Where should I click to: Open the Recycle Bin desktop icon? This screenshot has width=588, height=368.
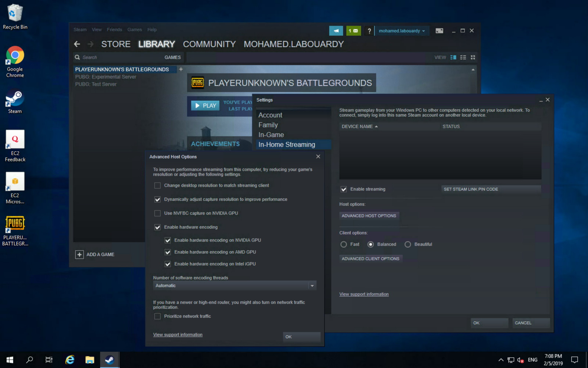point(15,17)
